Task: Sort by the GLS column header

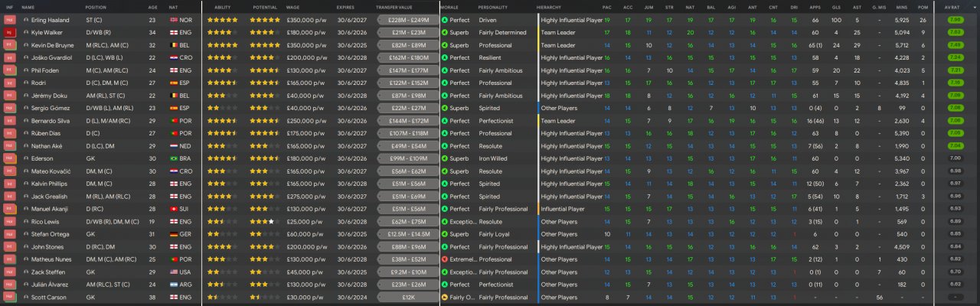Action: pyautogui.click(x=837, y=6)
